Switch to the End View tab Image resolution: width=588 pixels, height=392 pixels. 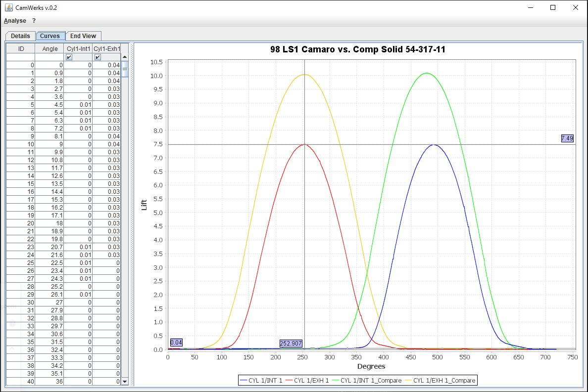(x=83, y=36)
